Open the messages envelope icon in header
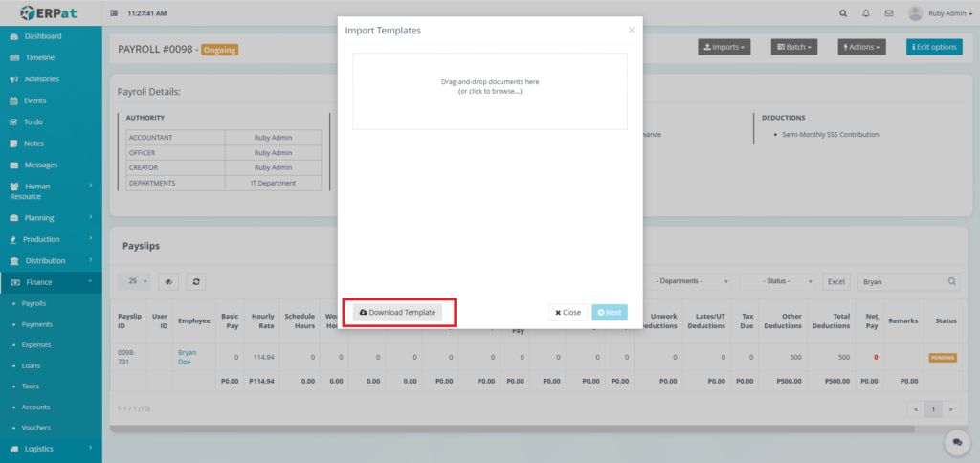Image resolution: width=980 pixels, height=463 pixels. coord(889,13)
